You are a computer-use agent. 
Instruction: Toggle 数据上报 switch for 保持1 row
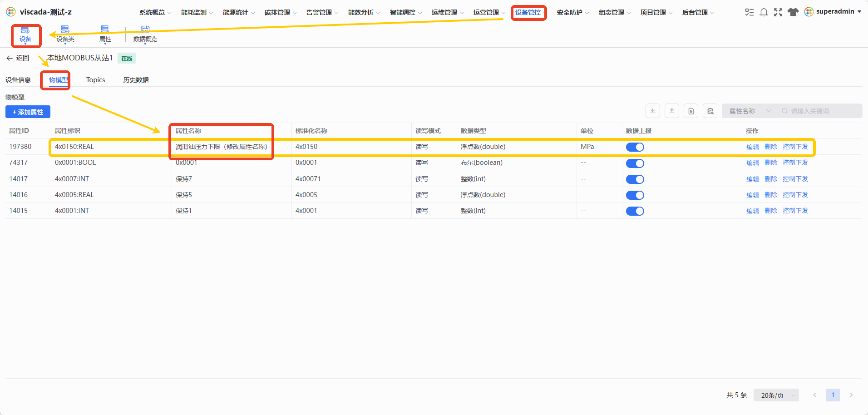635,211
